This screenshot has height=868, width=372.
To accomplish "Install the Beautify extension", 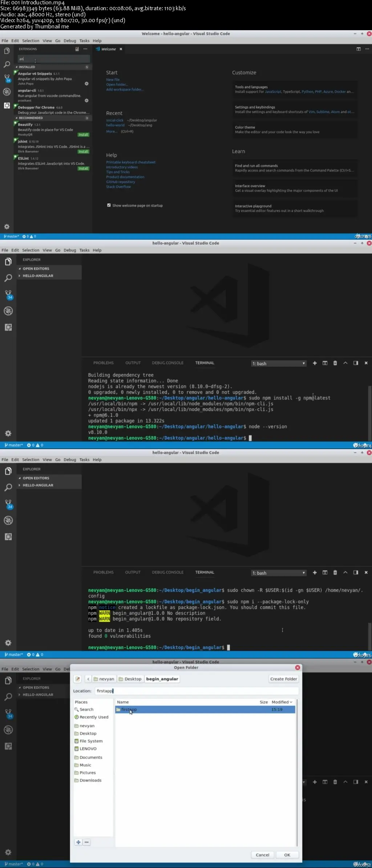I will (84, 135).
